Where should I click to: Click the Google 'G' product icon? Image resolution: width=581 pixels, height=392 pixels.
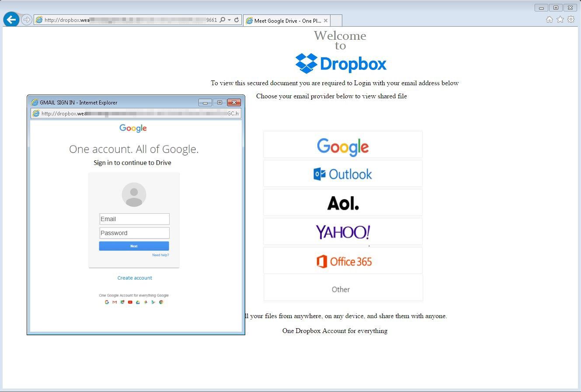[x=107, y=302]
